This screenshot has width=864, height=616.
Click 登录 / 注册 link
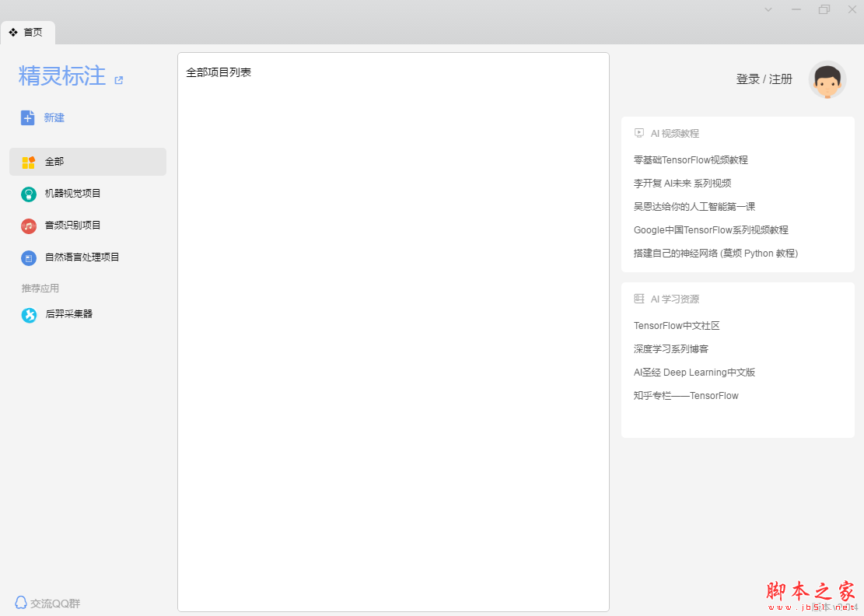pos(764,79)
